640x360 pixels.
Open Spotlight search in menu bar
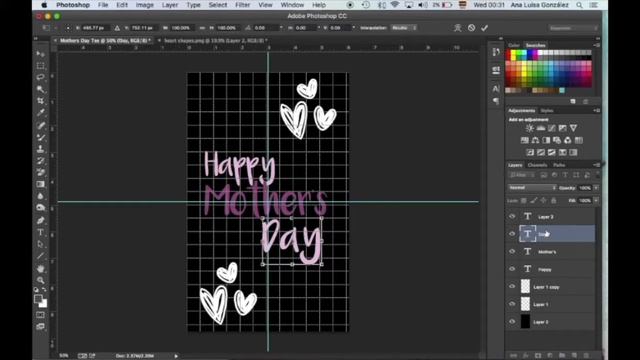point(580,5)
